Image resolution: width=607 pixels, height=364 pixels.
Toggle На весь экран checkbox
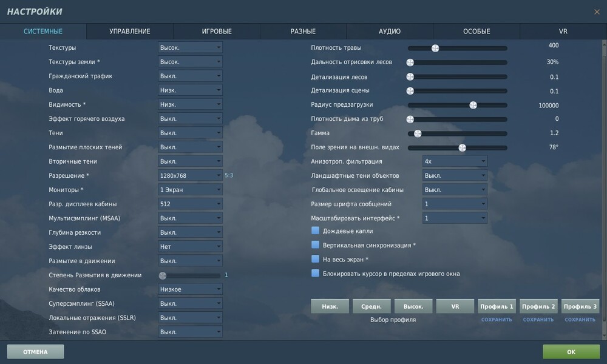tap(315, 259)
